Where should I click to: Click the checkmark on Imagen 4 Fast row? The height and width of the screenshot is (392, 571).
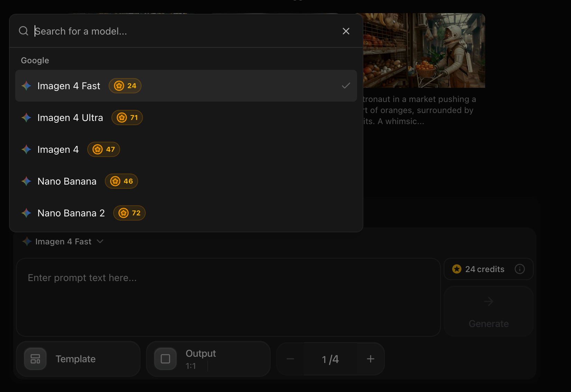[x=346, y=86]
